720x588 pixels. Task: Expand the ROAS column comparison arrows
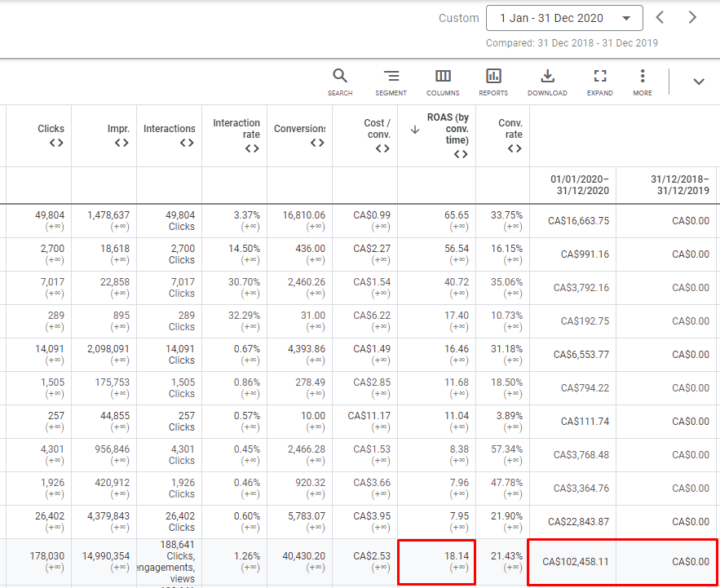click(x=461, y=154)
